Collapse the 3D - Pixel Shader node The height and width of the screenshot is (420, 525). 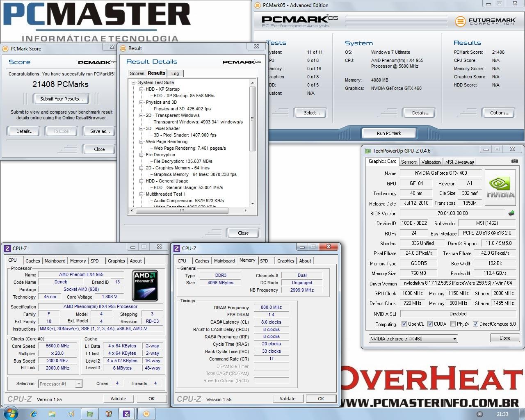click(x=142, y=128)
